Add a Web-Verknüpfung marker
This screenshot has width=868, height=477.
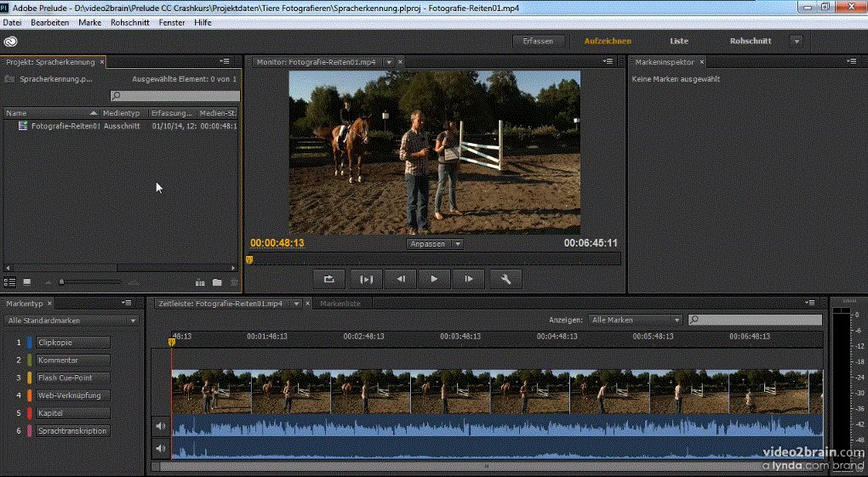(73, 395)
